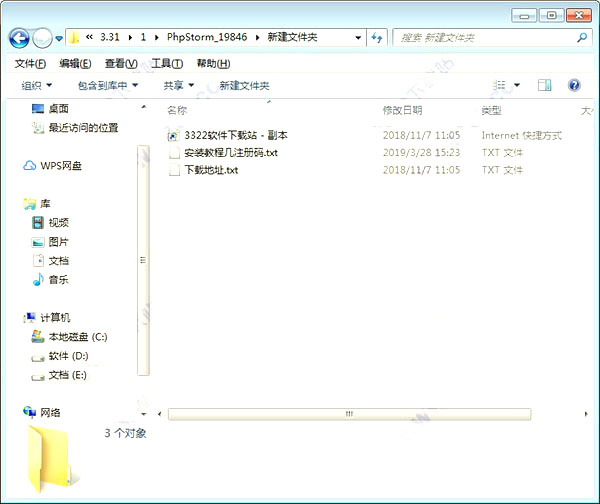Screen dimensions: 600x504
Task: Click the 新建文件夹 toolbar button
Action: coord(244,85)
